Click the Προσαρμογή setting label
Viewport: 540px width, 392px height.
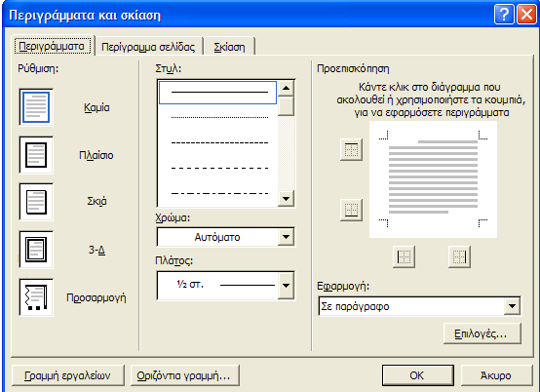[96, 297]
